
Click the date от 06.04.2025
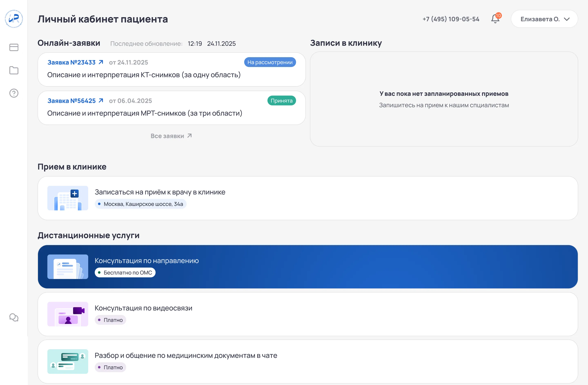pos(130,101)
